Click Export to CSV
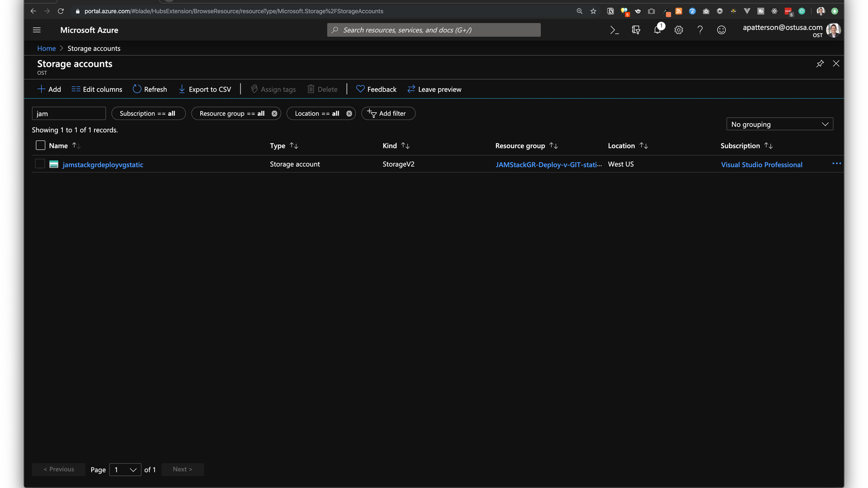Viewport: 868px width, 488px height. click(x=205, y=89)
